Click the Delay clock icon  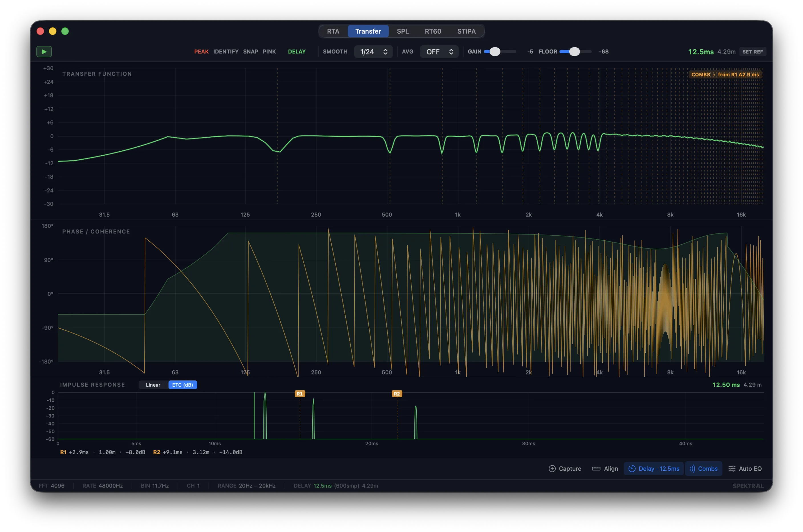(632, 468)
